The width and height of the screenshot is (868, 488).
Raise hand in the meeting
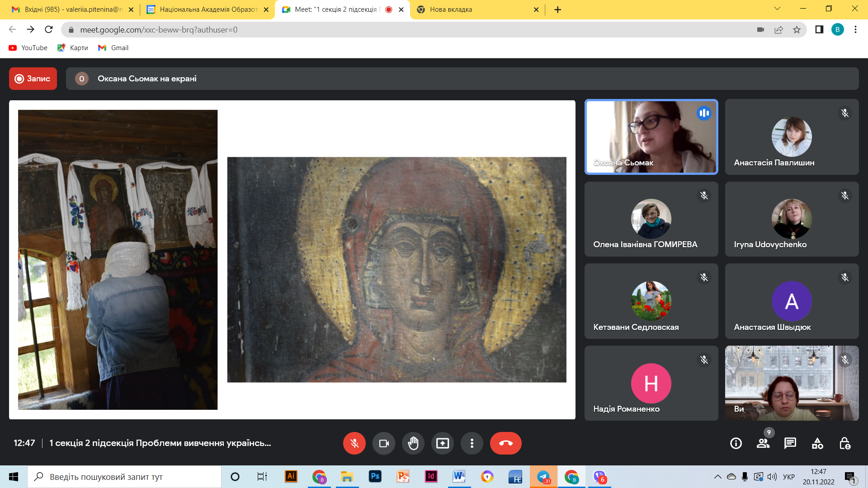(413, 443)
